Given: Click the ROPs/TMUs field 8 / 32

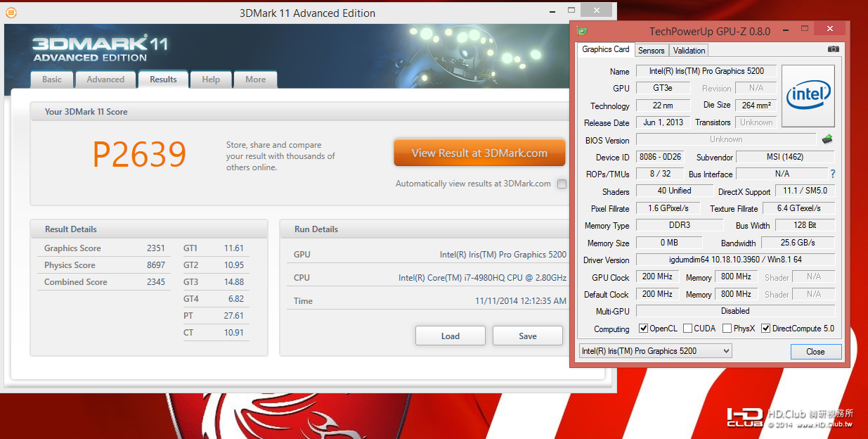Looking at the screenshot, I should [659, 174].
